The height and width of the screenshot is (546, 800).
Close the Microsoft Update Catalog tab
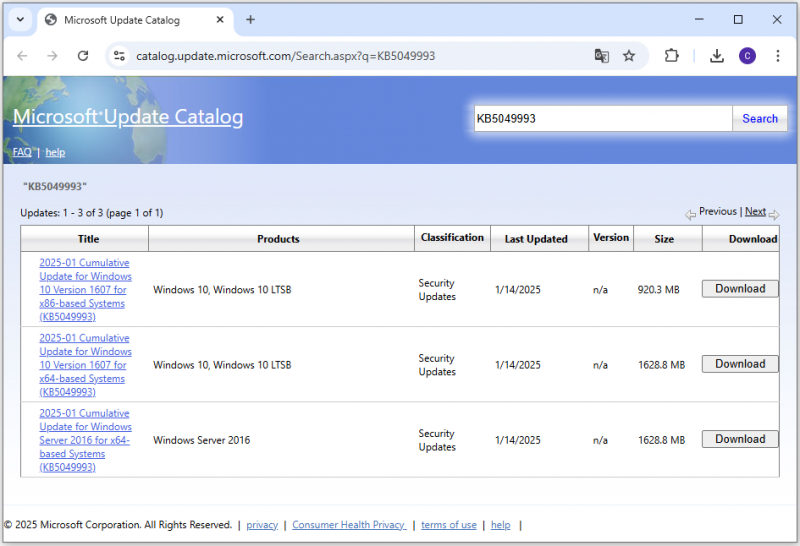(x=220, y=19)
